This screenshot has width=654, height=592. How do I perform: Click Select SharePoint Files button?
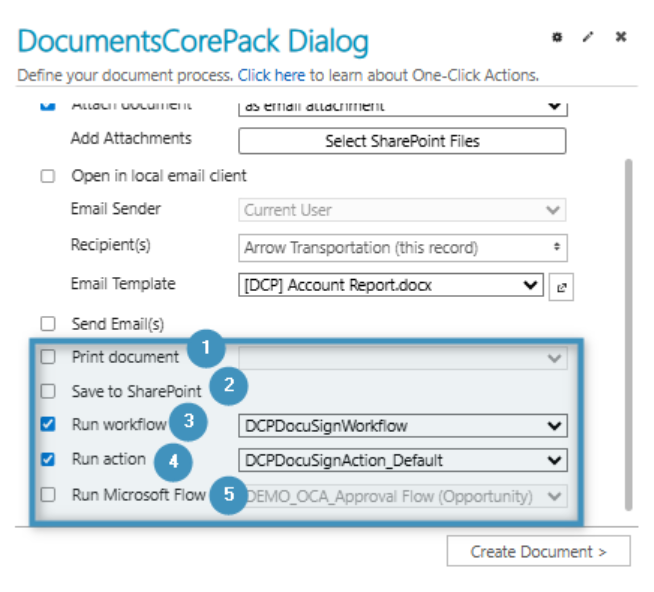click(x=402, y=141)
